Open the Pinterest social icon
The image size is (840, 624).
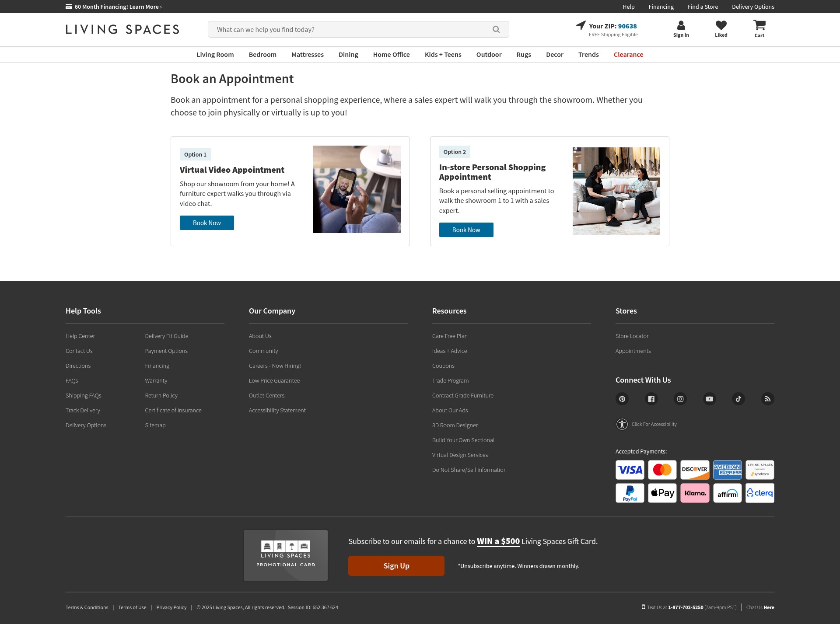tap(622, 399)
